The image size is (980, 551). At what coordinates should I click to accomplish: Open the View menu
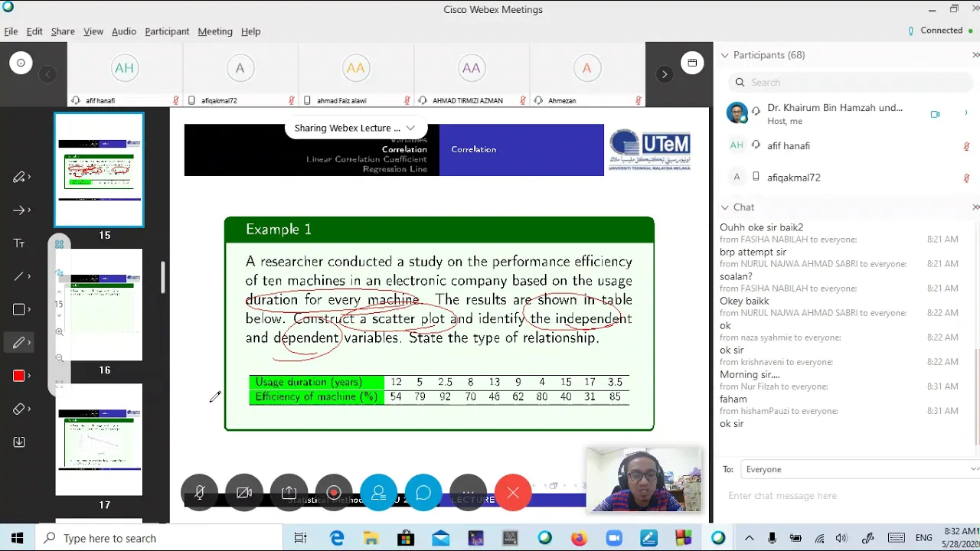[x=93, y=31]
